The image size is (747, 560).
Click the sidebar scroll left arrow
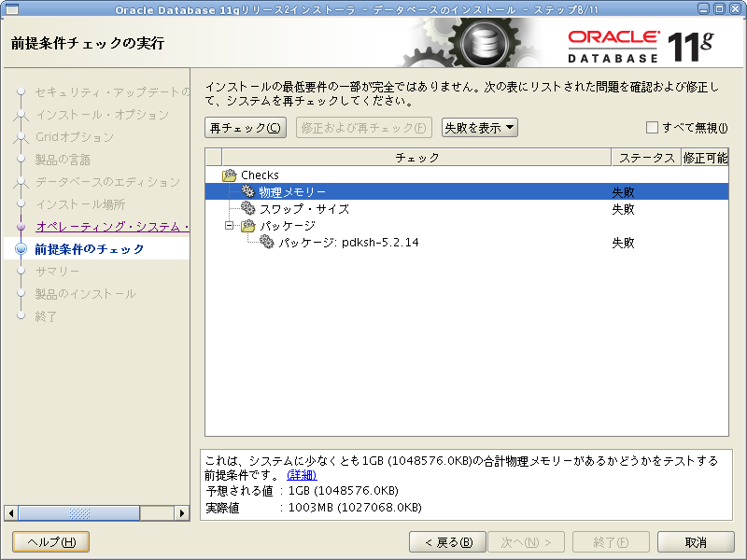[11, 512]
